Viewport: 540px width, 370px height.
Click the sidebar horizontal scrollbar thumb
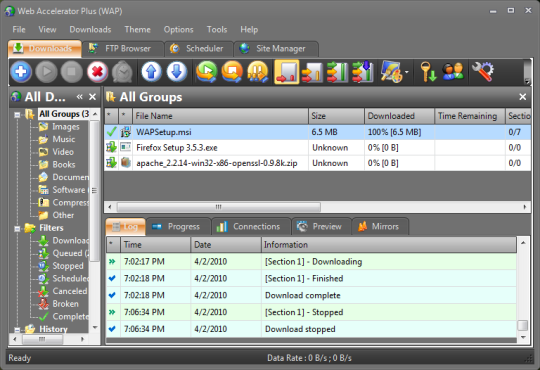pos(42,339)
